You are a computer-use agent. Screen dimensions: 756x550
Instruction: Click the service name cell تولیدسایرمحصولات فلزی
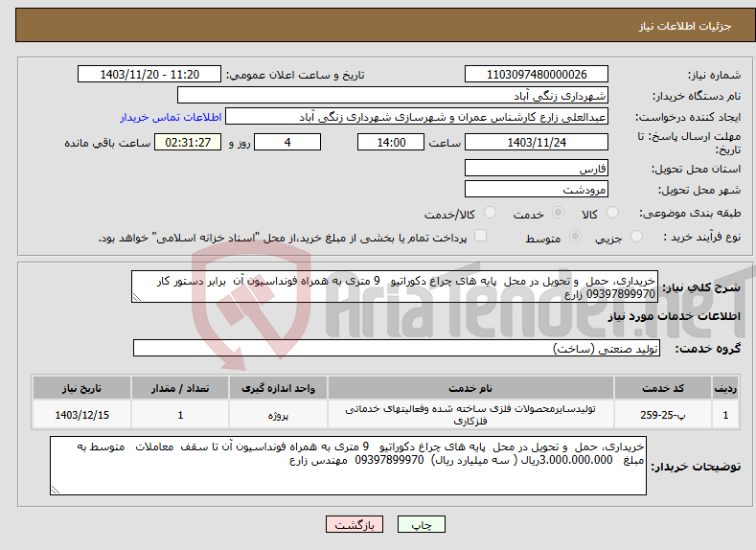(470, 415)
